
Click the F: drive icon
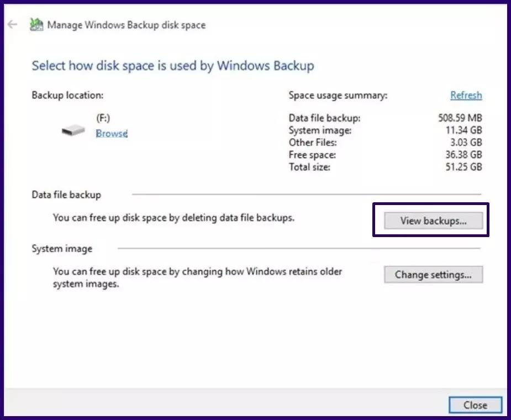point(73,130)
